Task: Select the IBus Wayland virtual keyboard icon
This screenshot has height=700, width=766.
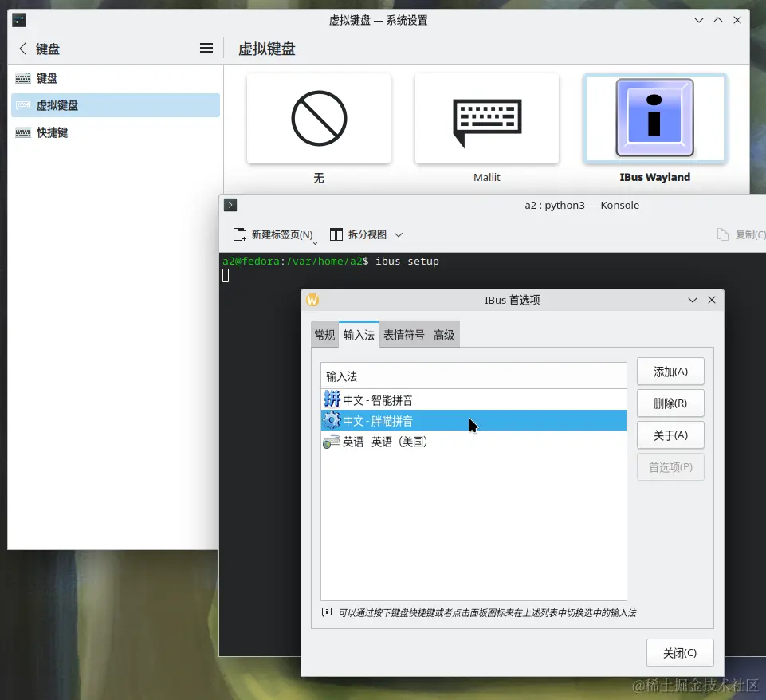Action: (654, 118)
